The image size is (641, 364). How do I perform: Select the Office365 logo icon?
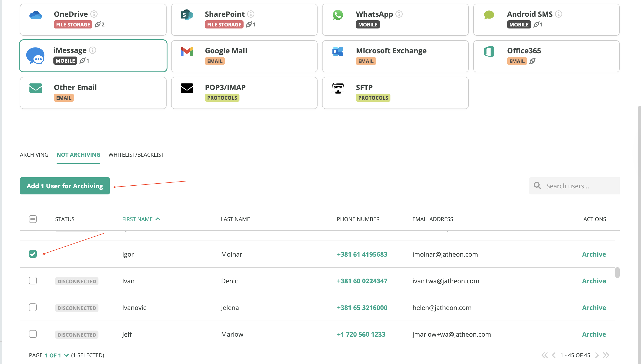click(489, 52)
